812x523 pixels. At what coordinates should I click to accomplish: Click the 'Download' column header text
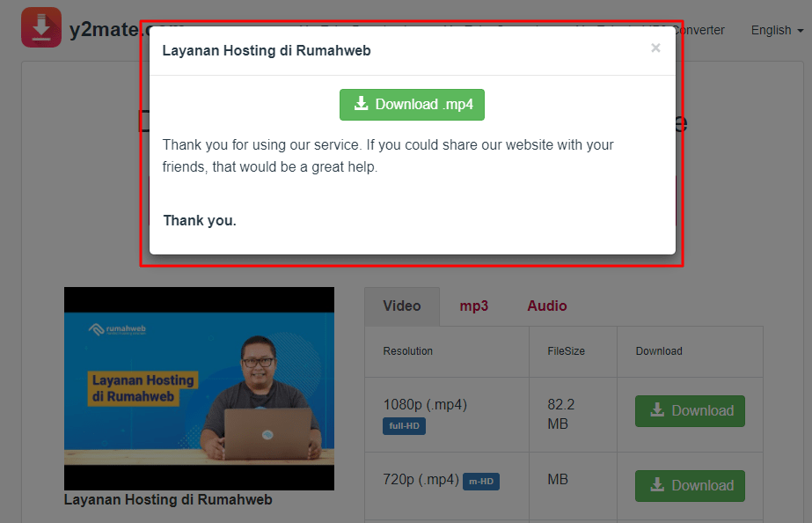(659, 351)
